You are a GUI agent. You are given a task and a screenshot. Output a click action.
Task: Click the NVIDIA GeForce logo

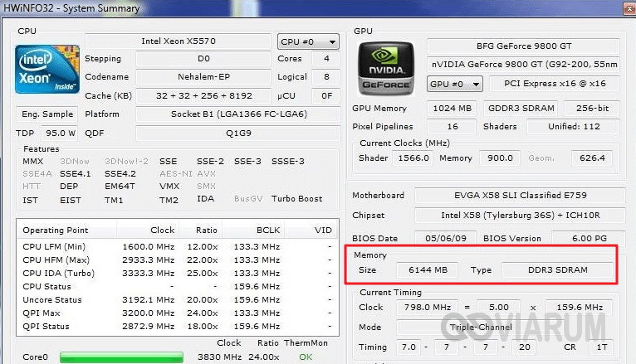coord(386,69)
